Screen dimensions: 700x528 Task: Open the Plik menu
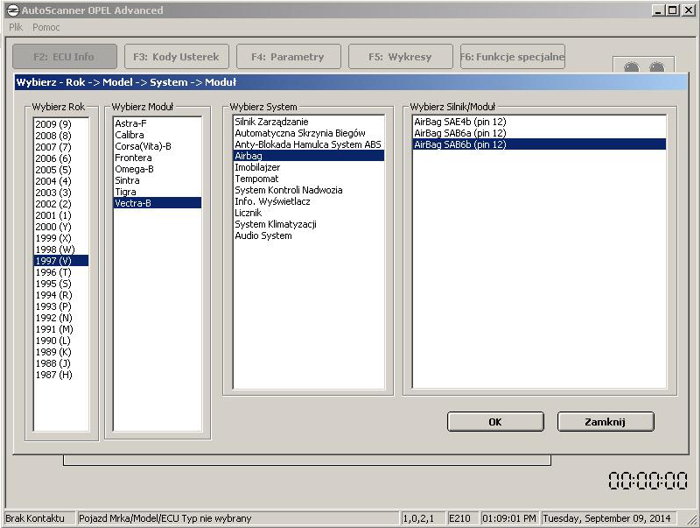16,27
